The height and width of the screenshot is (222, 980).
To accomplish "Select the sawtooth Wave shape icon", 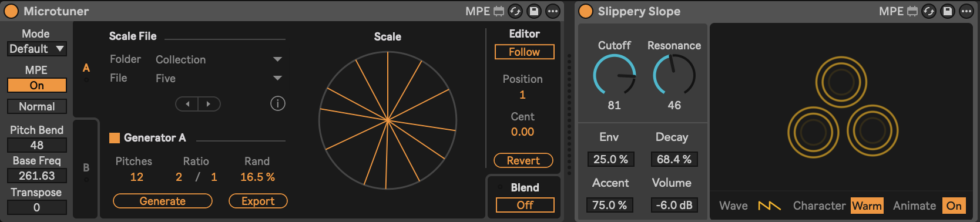I will (x=769, y=206).
